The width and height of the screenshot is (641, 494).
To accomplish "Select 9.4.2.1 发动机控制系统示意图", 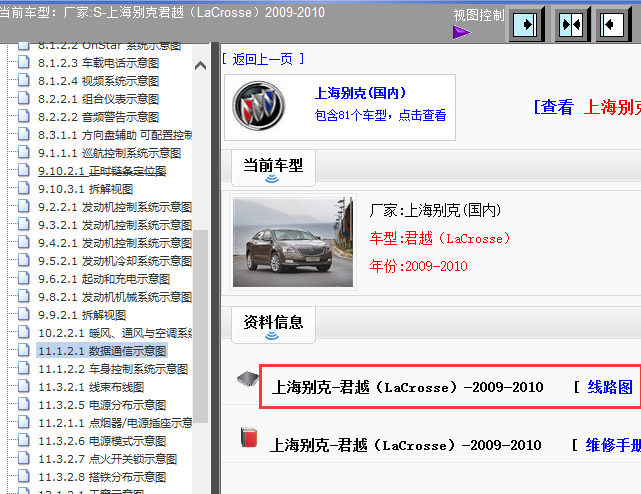I will (115, 243).
